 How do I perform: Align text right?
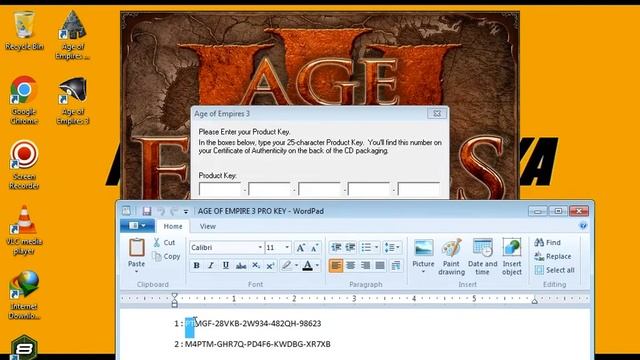(365, 266)
